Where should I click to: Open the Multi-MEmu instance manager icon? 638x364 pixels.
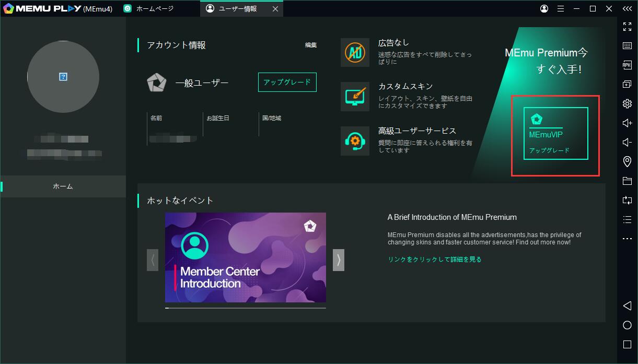click(627, 84)
